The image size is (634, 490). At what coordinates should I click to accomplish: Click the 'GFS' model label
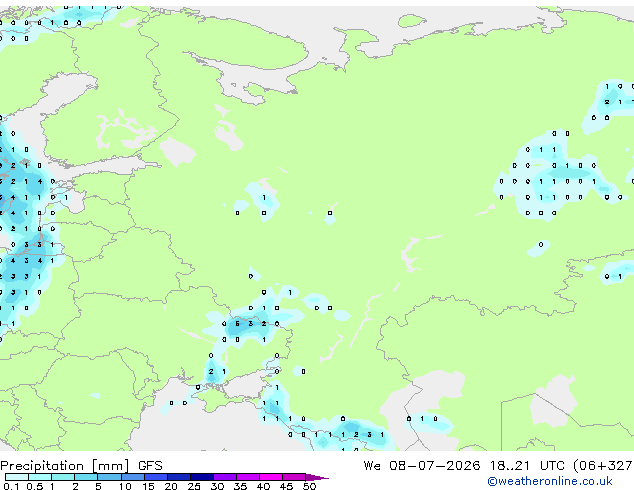[x=150, y=466]
